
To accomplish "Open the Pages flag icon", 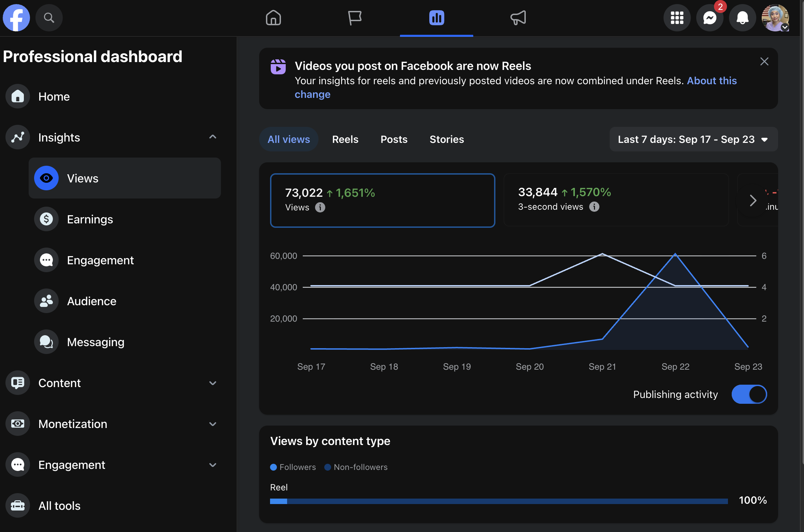I will 355,18.
